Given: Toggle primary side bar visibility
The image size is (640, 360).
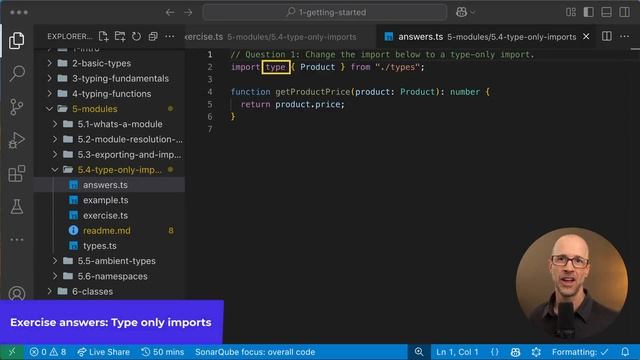Looking at the screenshot, I should pos(589,12).
